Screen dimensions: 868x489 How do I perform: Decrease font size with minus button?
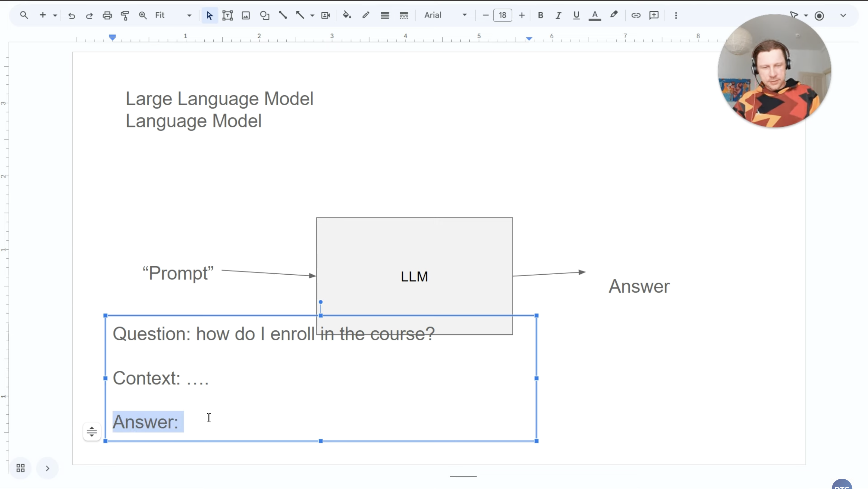point(486,15)
